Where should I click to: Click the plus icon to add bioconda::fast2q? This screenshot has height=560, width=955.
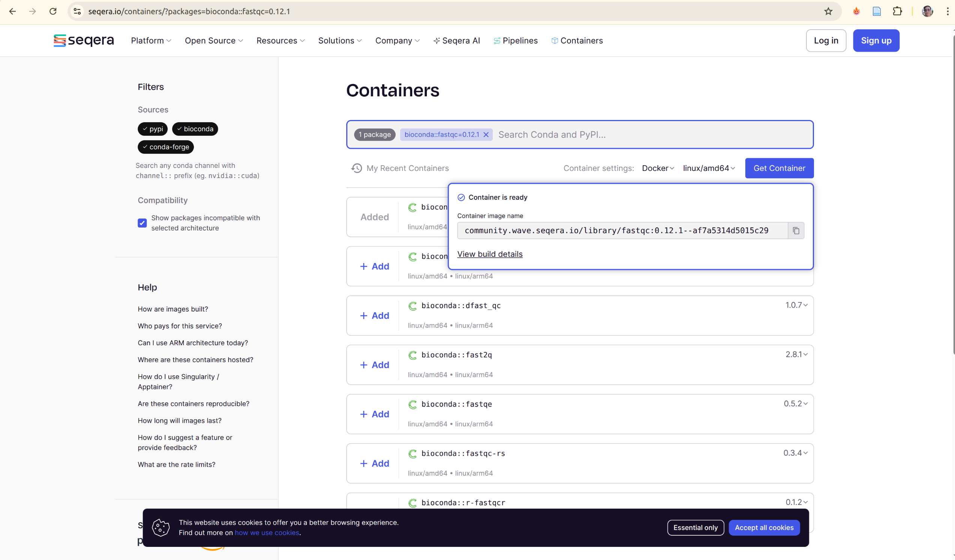363,365
